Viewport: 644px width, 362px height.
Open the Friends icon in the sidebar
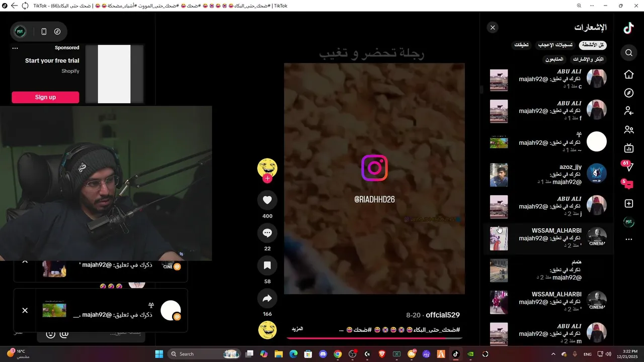click(x=629, y=130)
